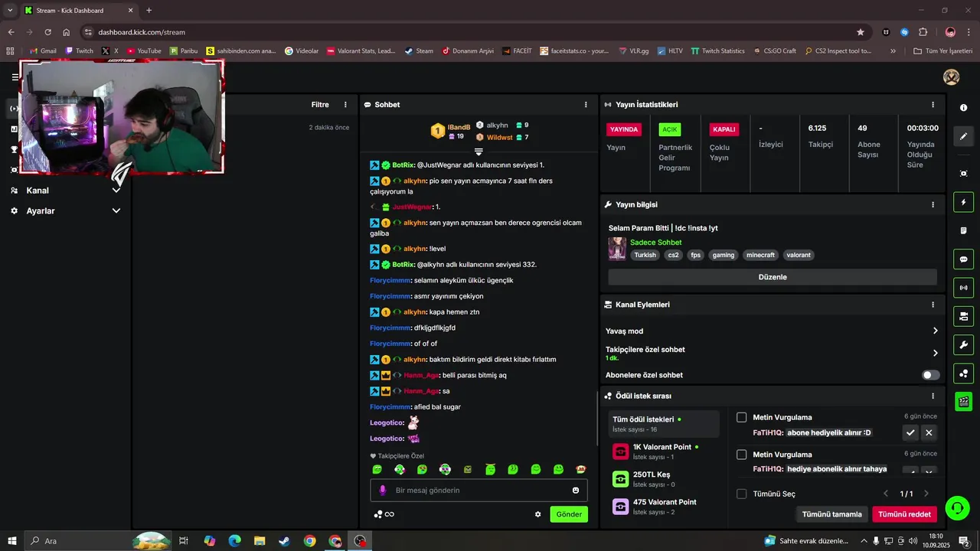This screenshot has height=551, width=980.
Task: Open the browser tab list dropdown
Action: coord(10,10)
